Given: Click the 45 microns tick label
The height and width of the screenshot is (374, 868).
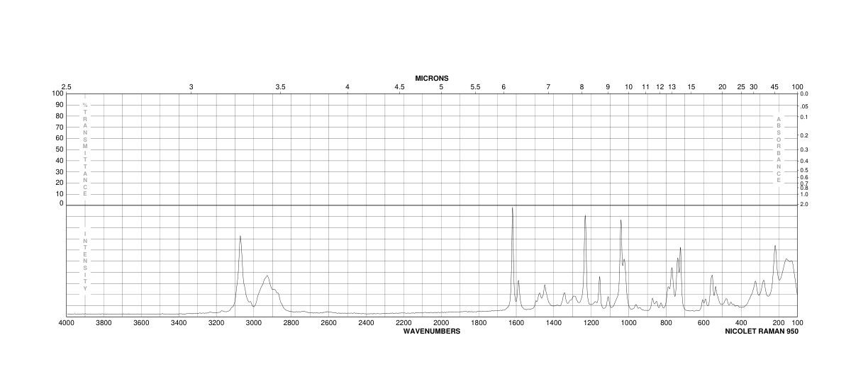Looking at the screenshot, I should point(774,87).
